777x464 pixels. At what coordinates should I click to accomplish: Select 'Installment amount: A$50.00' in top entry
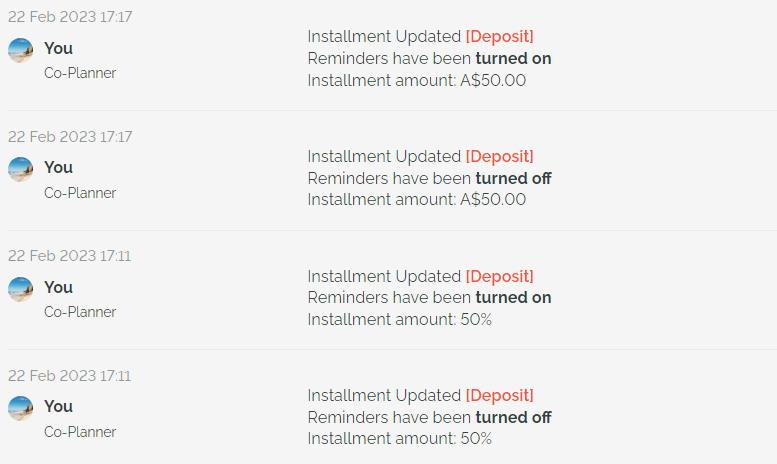(417, 80)
